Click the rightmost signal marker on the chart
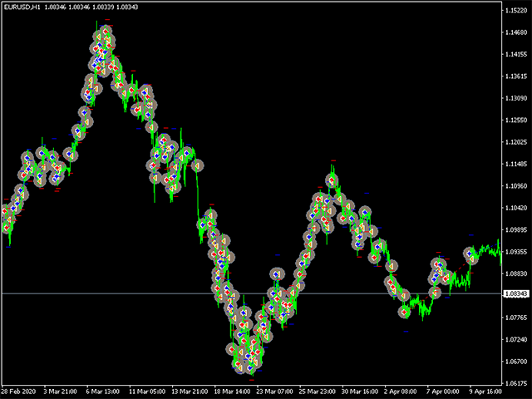Image resolution: width=532 pixels, height=399 pixels. pos(471,254)
